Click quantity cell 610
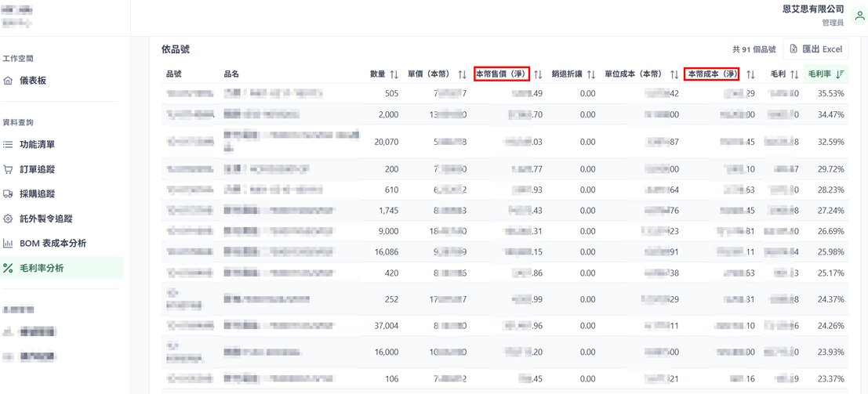Image resolution: width=868 pixels, height=394 pixels. tap(391, 190)
